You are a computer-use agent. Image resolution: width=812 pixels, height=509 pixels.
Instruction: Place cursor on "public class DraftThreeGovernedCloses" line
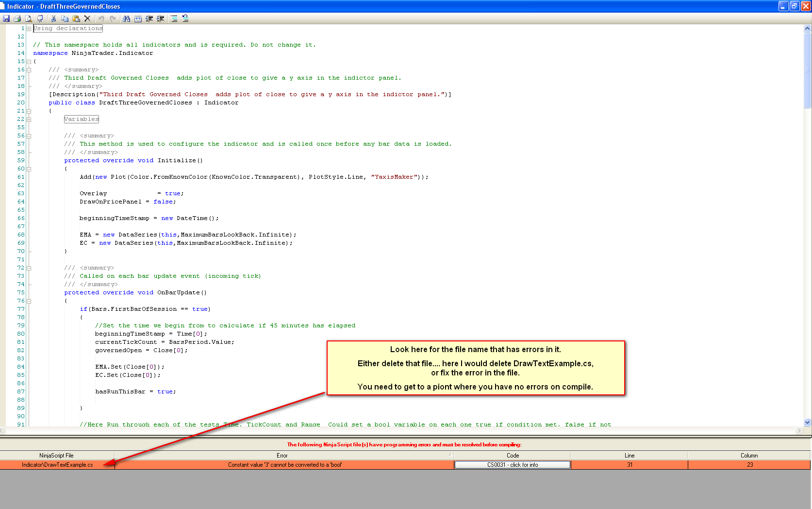[x=144, y=103]
